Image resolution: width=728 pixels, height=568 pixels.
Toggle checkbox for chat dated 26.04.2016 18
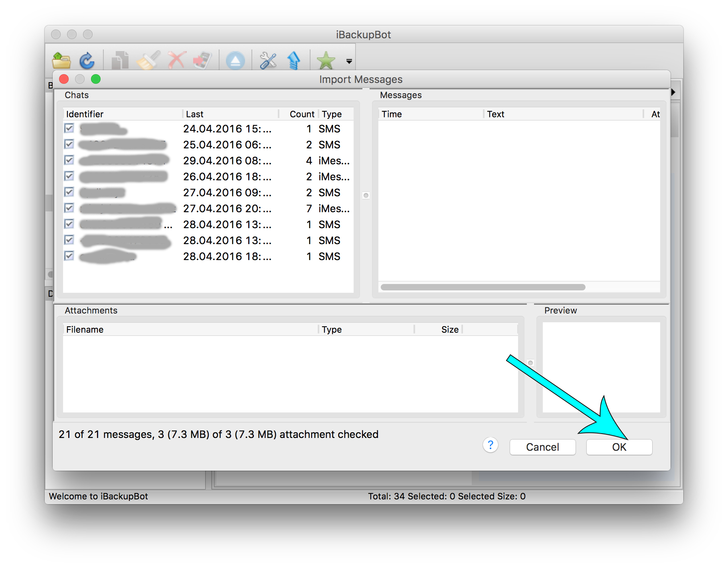(x=69, y=176)
